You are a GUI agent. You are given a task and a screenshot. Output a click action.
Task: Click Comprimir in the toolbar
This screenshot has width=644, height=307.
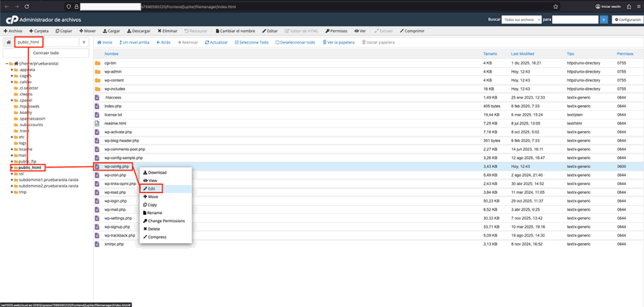click(412, 31)
